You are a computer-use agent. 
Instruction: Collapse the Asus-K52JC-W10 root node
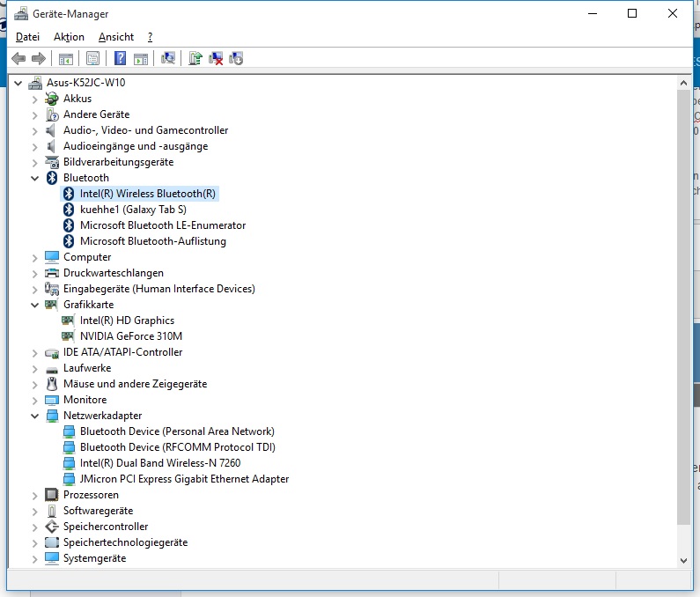coord(18,83)
